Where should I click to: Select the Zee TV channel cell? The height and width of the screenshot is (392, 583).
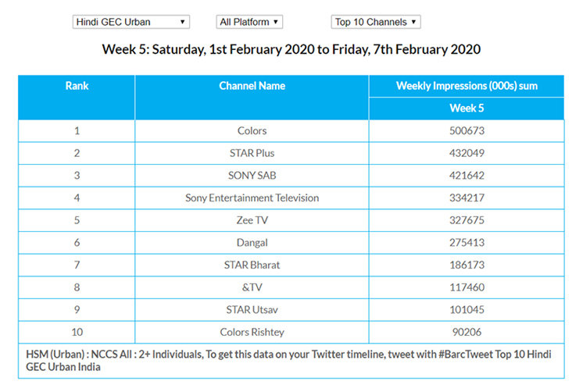click(x=252, y=220)
